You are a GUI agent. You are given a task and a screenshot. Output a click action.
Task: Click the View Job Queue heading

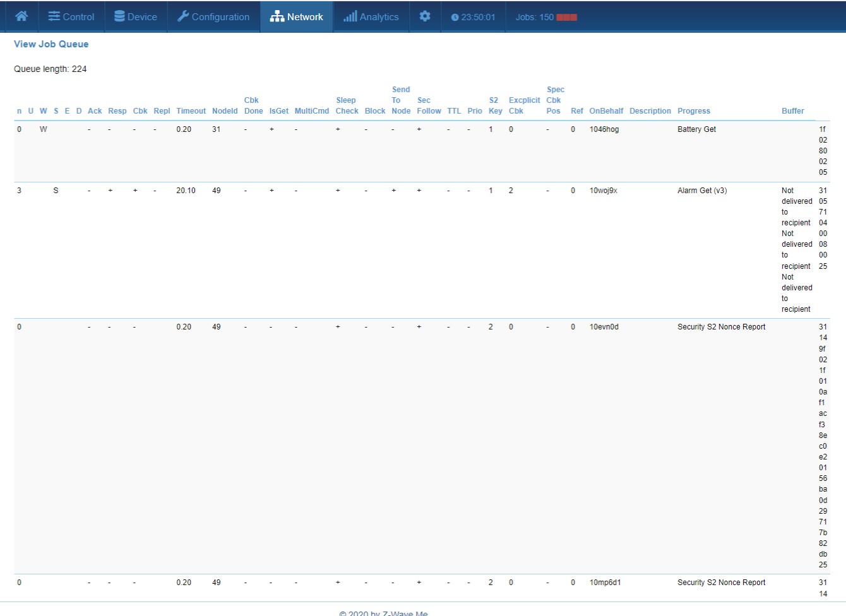click(x=51, y=44)
